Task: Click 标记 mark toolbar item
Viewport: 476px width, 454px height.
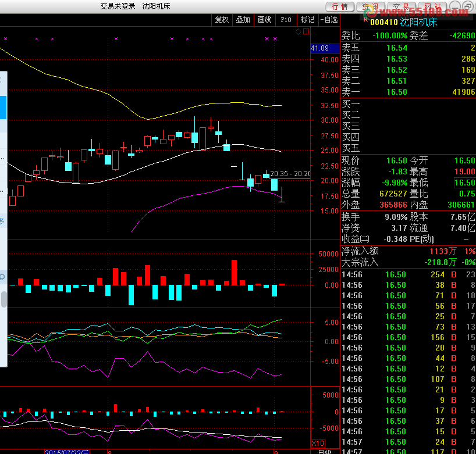Action: (307, 20)
